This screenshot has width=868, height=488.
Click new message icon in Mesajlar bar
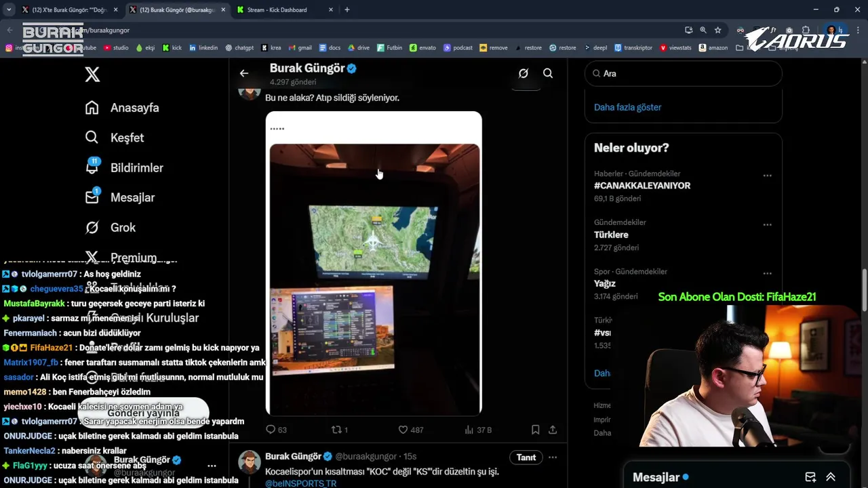point(810,477)
